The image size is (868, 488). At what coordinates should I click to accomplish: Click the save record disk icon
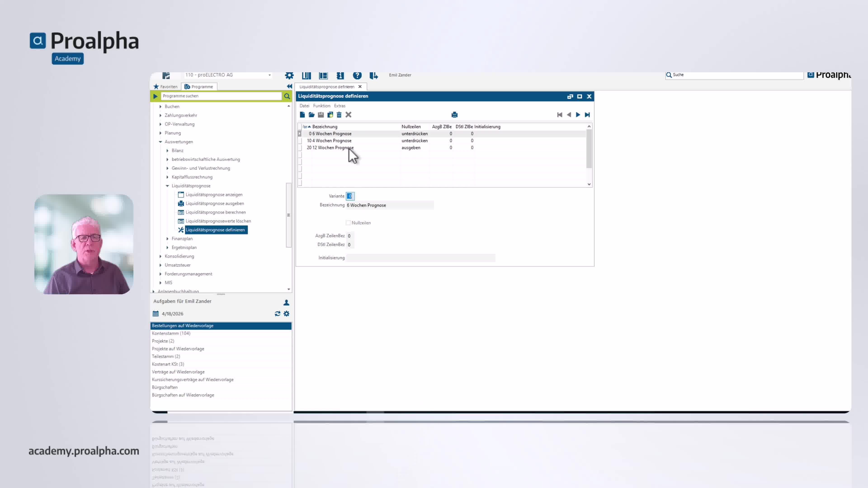(x=321, y=115)
